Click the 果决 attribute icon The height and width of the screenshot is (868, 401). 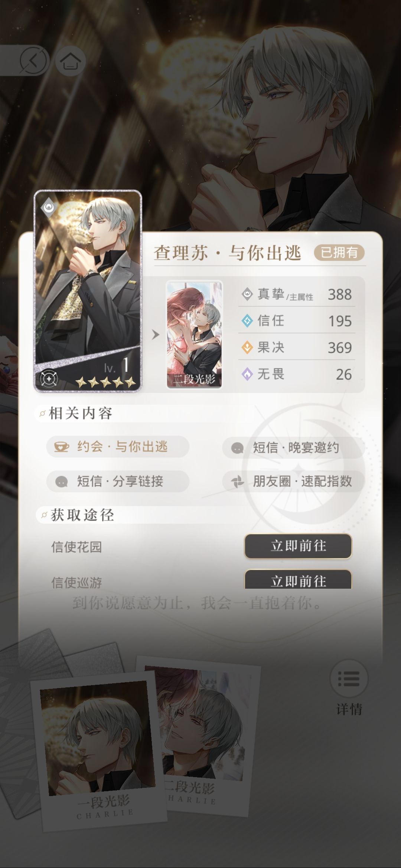click(x=247, y=347)
